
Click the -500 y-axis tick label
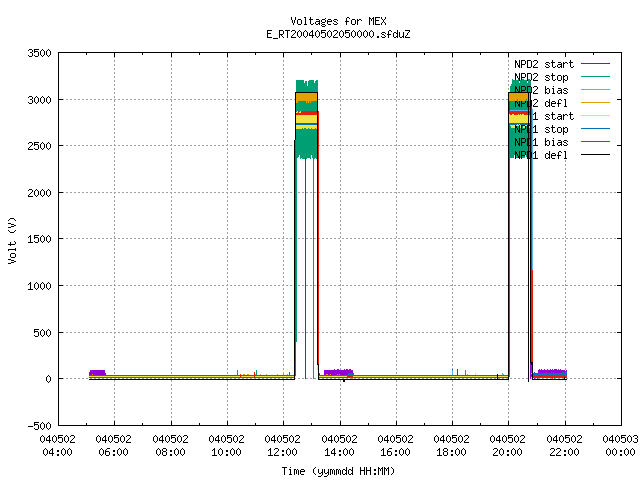coord(39,426)
